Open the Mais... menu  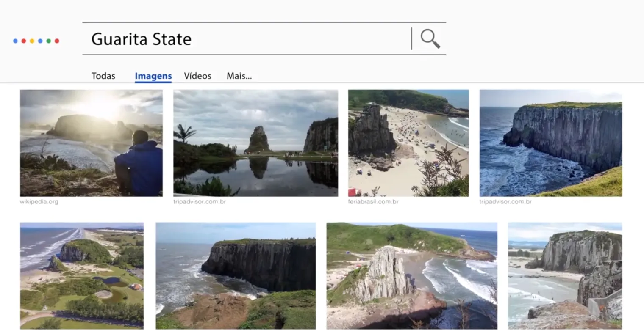point(239,76)
